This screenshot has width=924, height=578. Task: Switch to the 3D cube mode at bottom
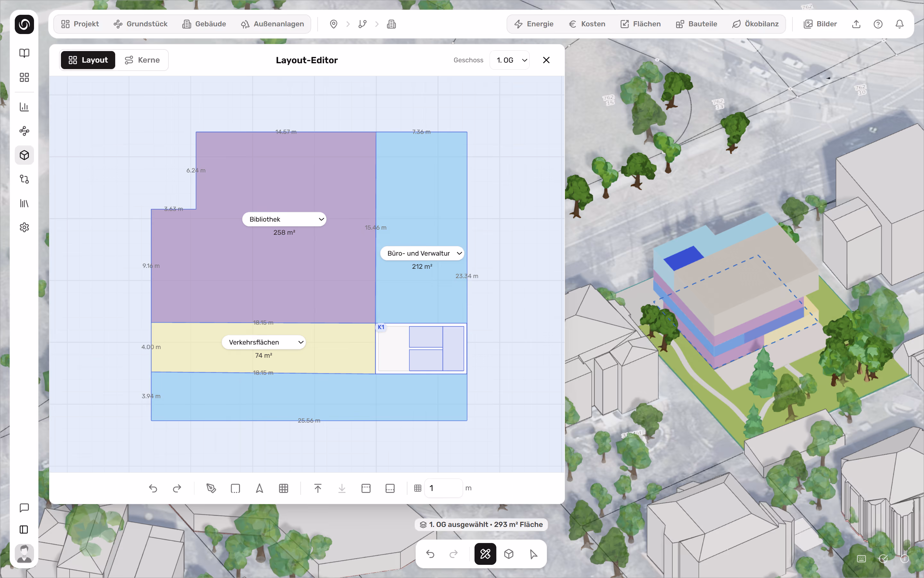pos(509,554)
